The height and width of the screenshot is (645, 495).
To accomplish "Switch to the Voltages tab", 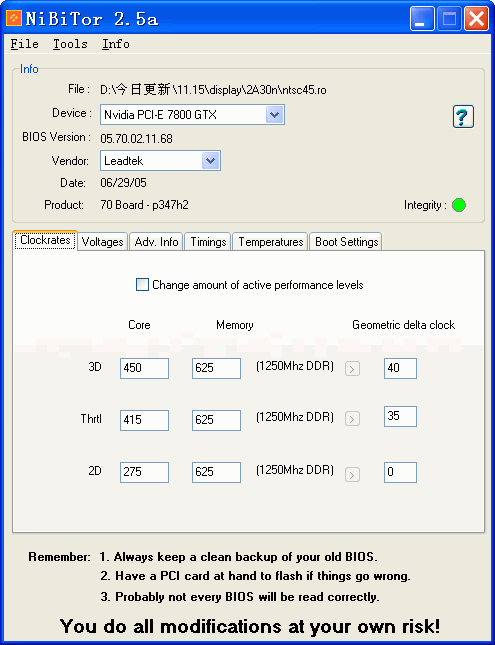I will pos(102,241).
